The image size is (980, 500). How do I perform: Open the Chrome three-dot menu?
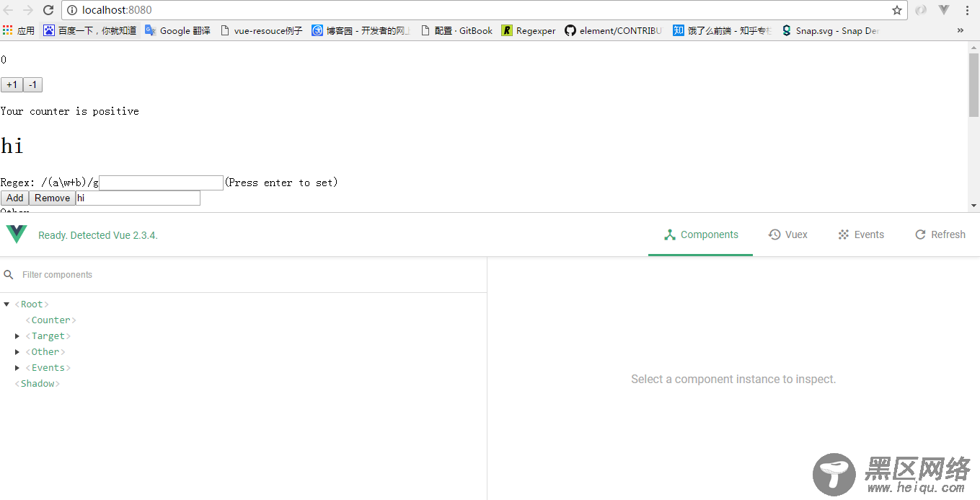click(x=967, y=10)
